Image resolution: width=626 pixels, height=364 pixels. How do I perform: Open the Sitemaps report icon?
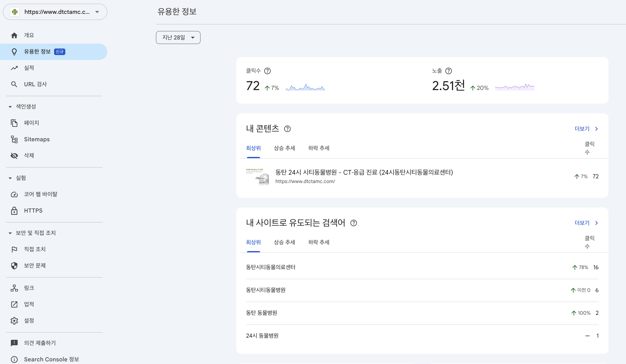point(14,139)
